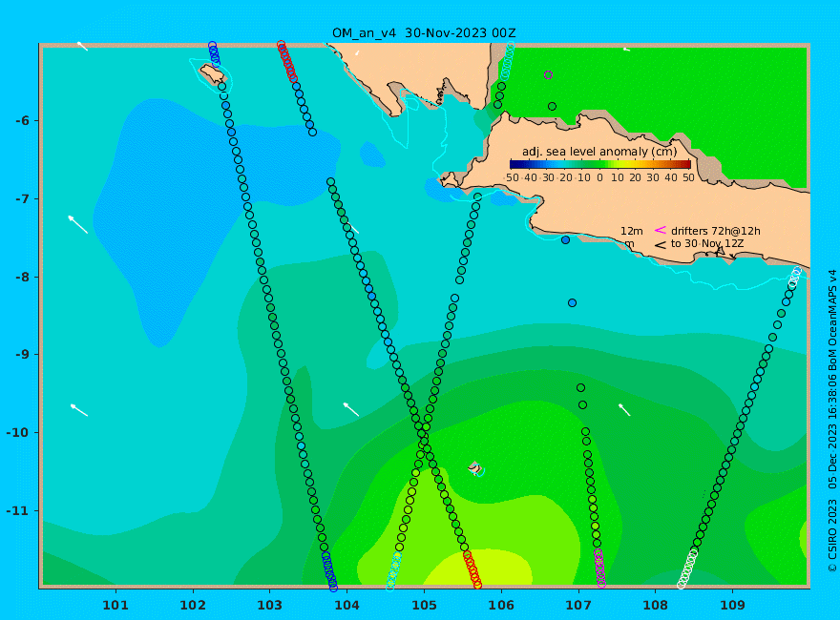
Task: Click the black arrow legend symbol
Action: pyautogui.click(x=660, y=245)
